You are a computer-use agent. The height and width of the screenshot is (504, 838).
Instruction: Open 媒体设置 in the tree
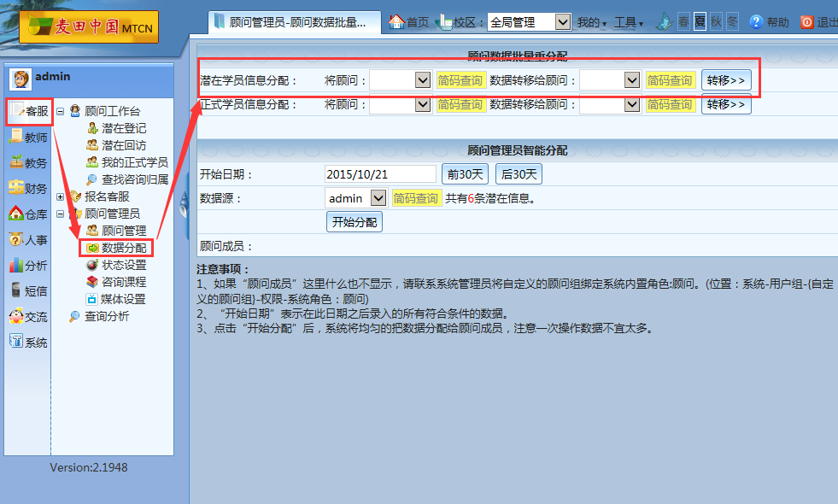coord(123,299)
